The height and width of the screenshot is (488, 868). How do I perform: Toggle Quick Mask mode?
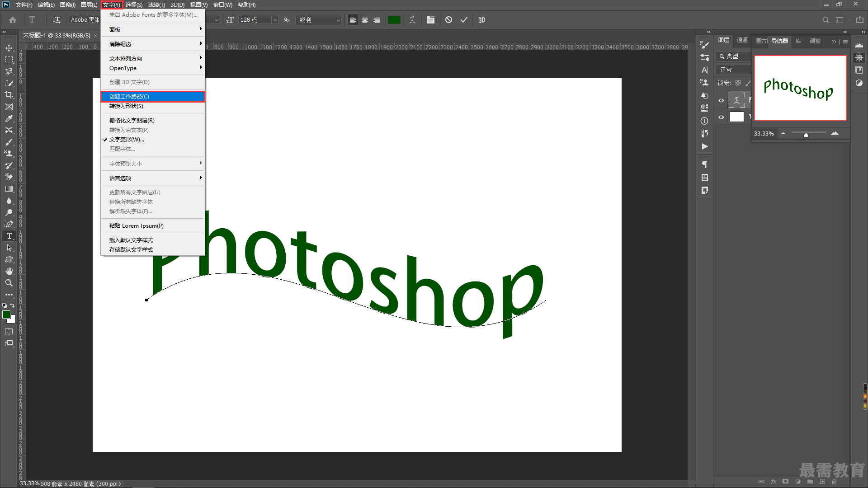pos(9,332)
